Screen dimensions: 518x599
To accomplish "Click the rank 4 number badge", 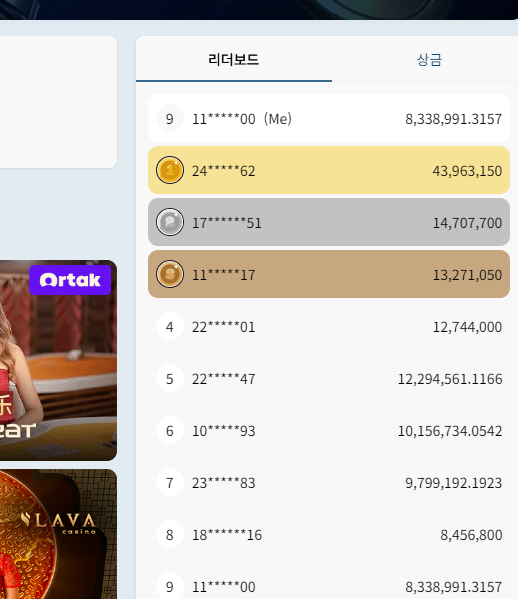I will 170,326.
